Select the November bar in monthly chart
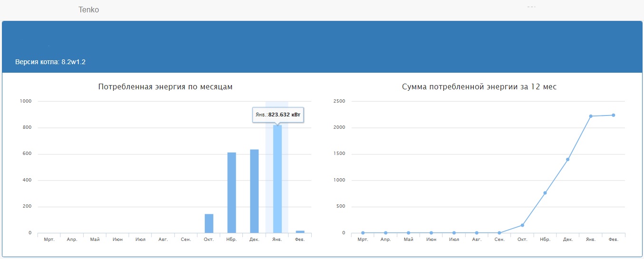Image resolution: width=644 pixels, height=259 pixels. (232, 192)
